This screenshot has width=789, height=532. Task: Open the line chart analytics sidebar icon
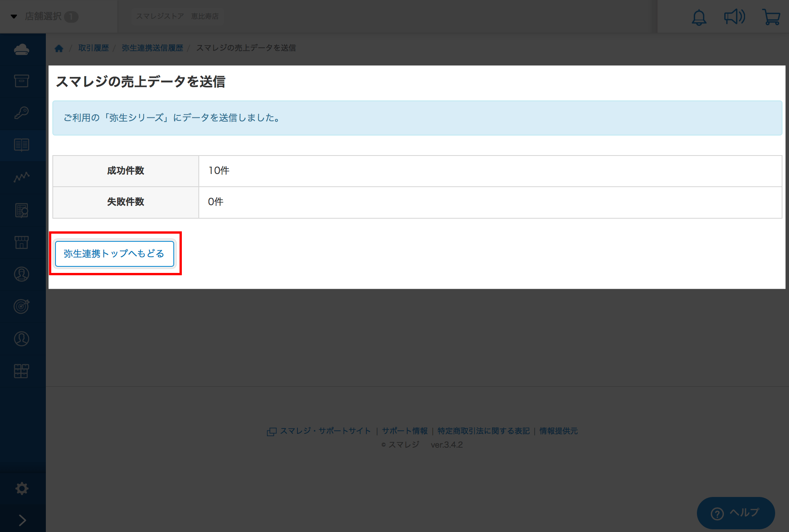click(x=22, y=177)
